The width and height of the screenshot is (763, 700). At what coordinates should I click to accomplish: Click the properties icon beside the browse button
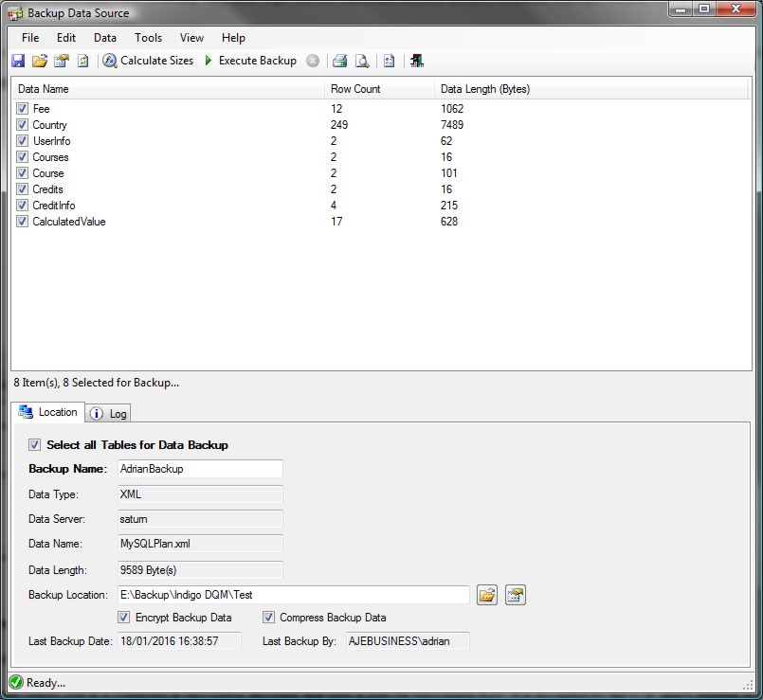tap(515, 595)
